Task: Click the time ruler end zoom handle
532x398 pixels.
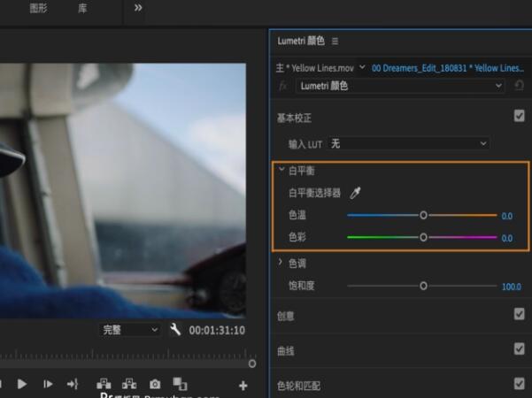Action: (252, 364)
